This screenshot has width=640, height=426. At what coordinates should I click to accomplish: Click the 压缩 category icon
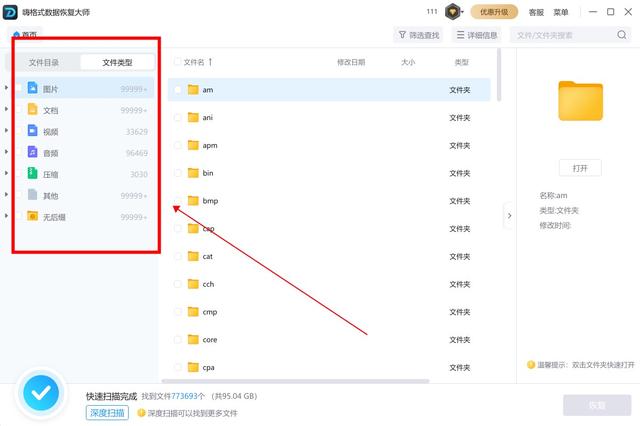[x=32, y=173]
